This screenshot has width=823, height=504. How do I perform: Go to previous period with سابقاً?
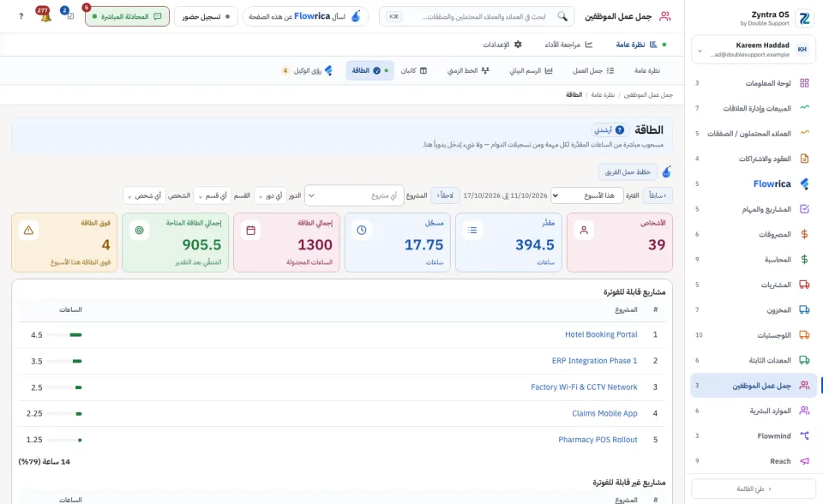click(658, 195)
